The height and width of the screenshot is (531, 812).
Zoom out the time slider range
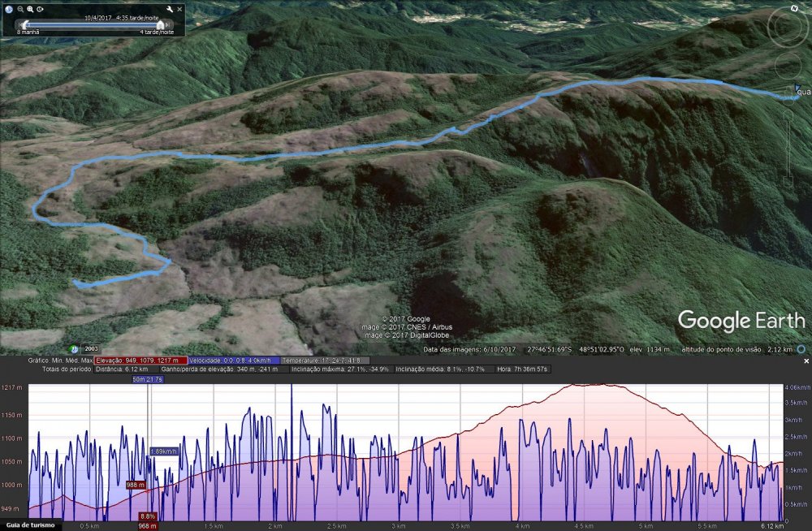click(x=19, y=9)
